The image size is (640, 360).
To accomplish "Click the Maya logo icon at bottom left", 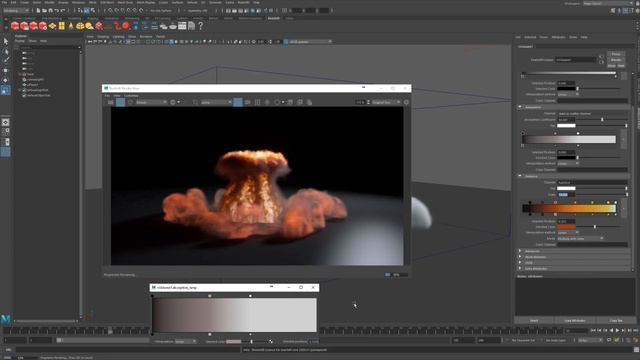I will tap(6, 318).
